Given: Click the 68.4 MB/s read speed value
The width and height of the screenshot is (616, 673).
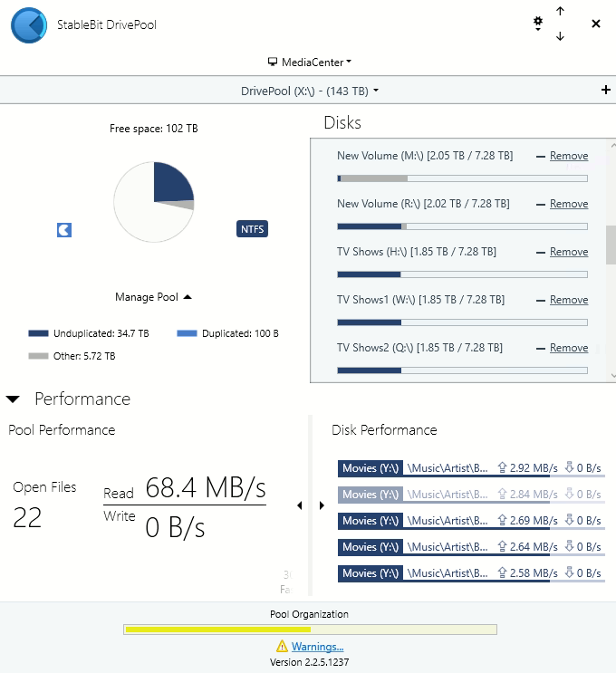Looking at the screenshot, I should (206, 488).
